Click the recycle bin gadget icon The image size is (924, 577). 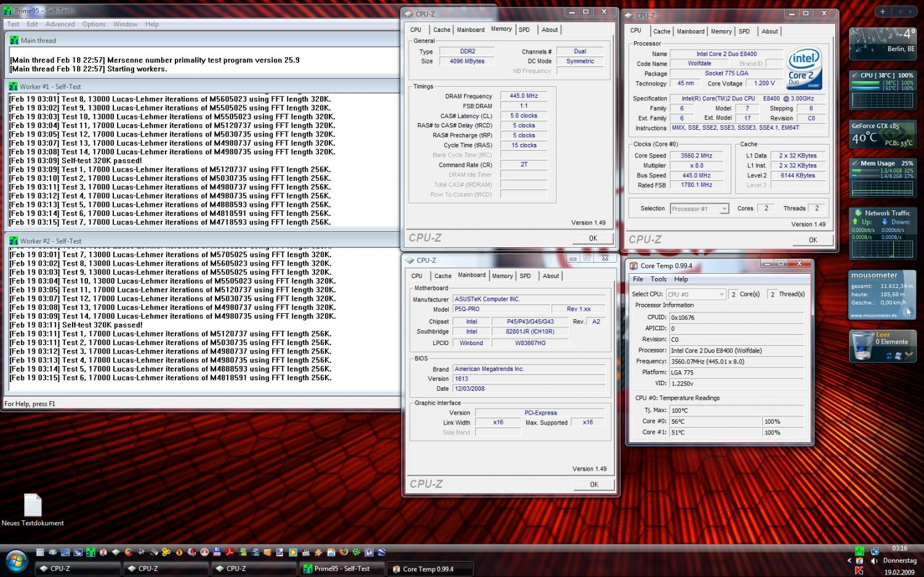(x=862, y=345)
